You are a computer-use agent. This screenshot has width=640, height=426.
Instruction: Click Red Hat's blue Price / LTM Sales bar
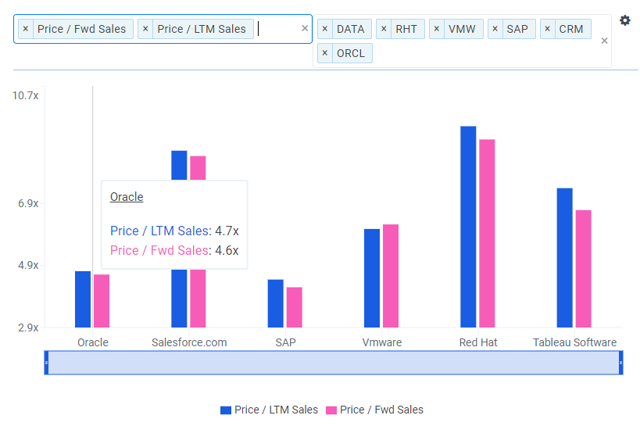pos(468,227)
